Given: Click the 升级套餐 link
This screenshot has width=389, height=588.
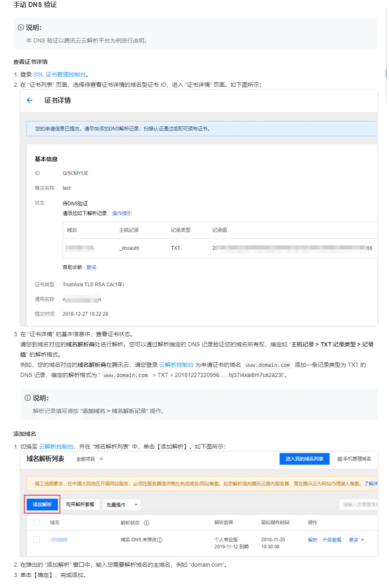Looking at the screenshot, I should click(x=332, y=540).
